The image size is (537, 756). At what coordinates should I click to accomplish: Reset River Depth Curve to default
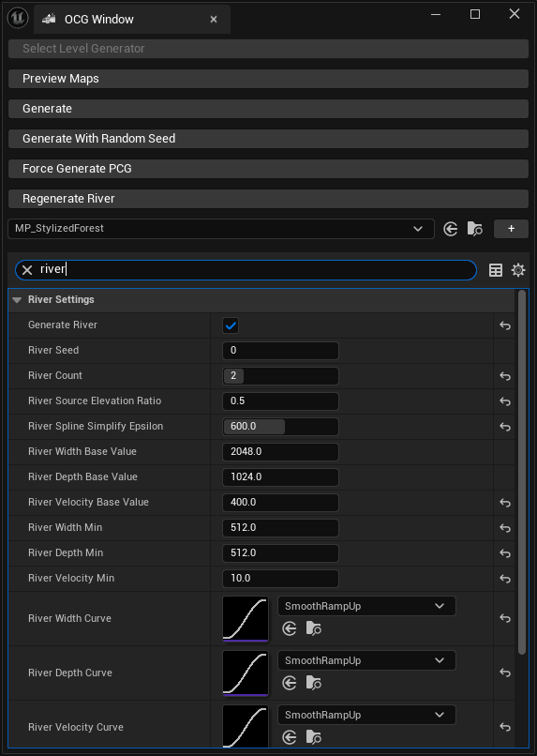pos(505,673)
